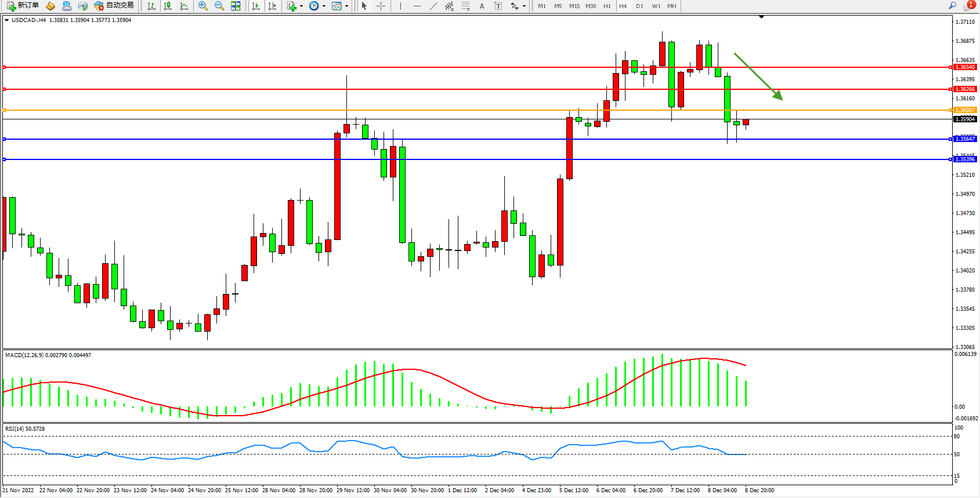Image resolution: width=980 pixels, height=498 pixels.
Task: Enable chart auto scroll icon
Action: click(256, 6)
